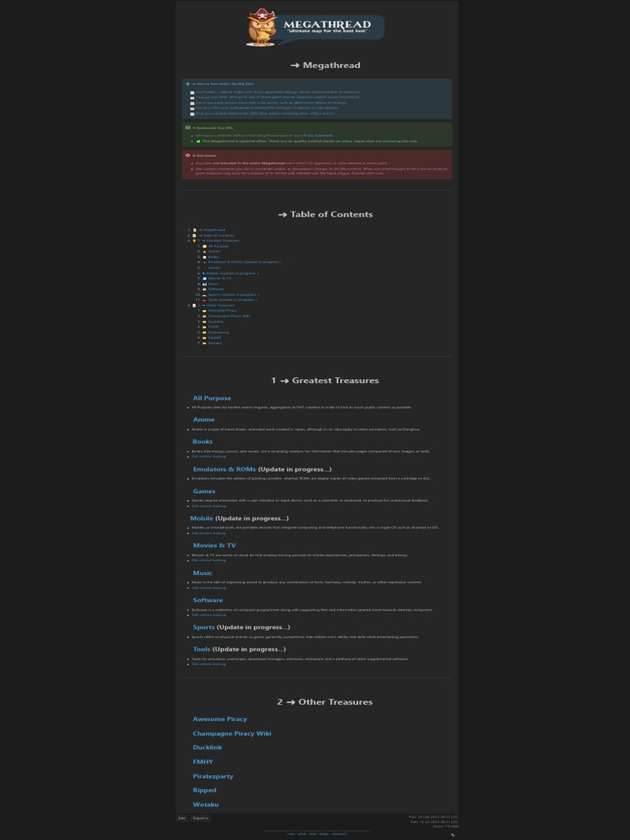Click page icon beside Other Treasures entry
Screen dimensions: 630x840
[x=194, y=305]
